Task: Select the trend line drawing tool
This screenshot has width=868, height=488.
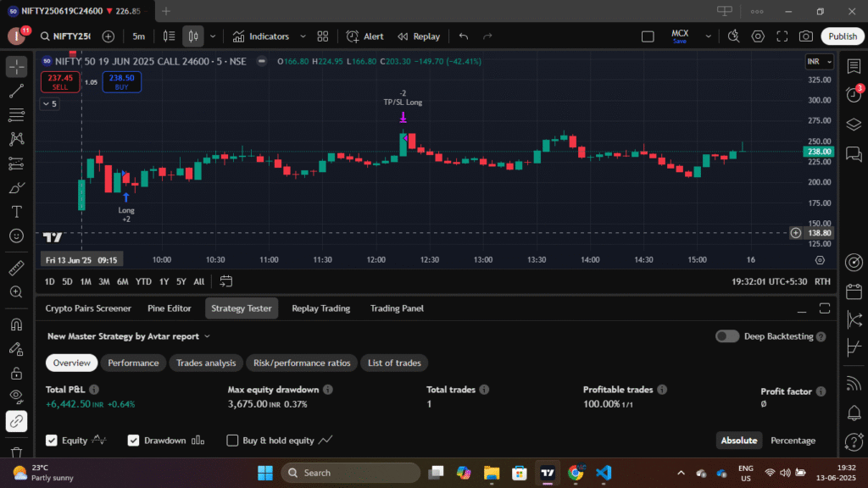Action: pyautogui.click(x=17, y=91)
